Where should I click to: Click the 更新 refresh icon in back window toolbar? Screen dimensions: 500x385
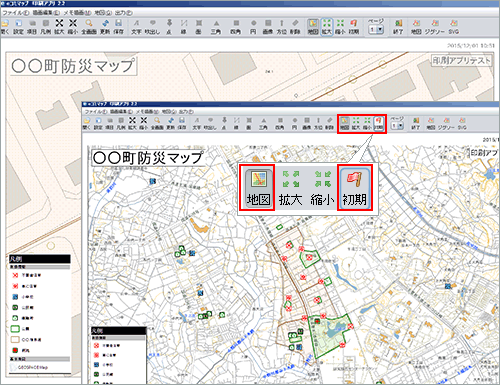click(x=105, y=27)
